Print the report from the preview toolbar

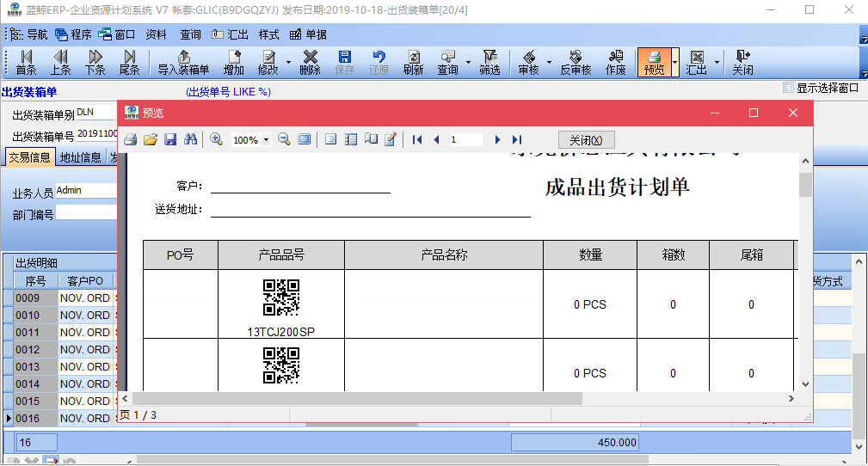pos(130,139)
